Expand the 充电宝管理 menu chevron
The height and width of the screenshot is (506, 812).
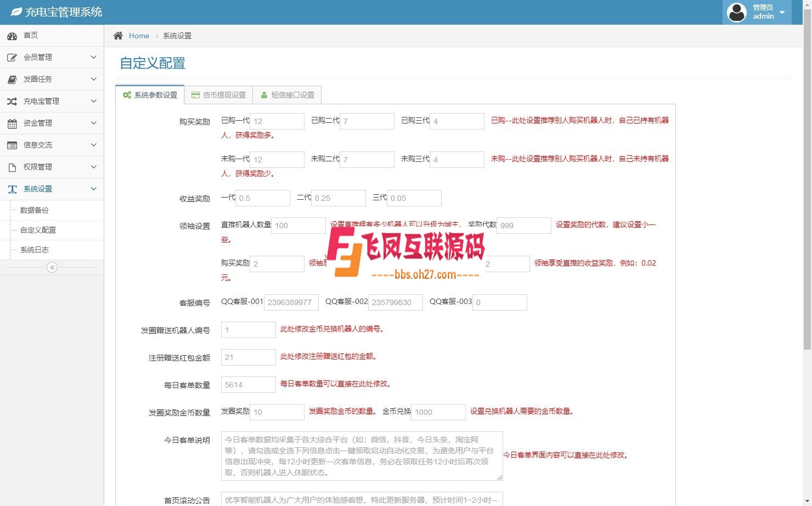pos(94,101)
